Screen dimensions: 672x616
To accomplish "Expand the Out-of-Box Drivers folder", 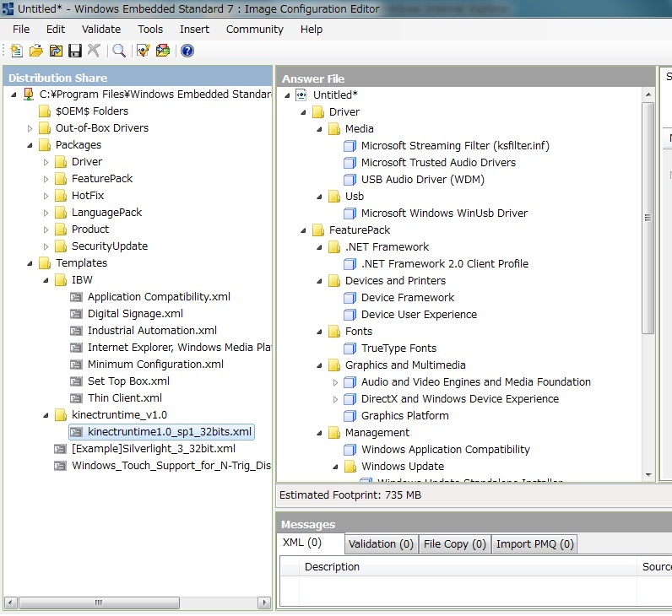I will 30,128.
